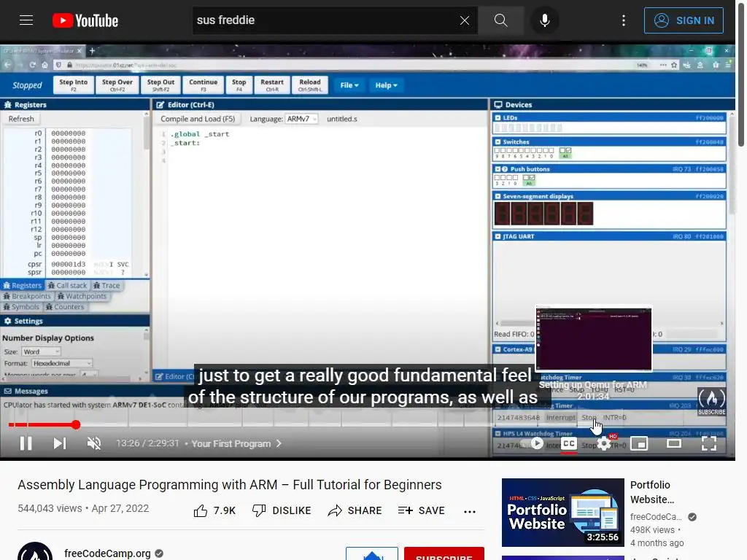Viewport: 747px width, 560px height.
Task: Click Step Into in the video's CPUlator toolbar
Action: coord(74,85)
